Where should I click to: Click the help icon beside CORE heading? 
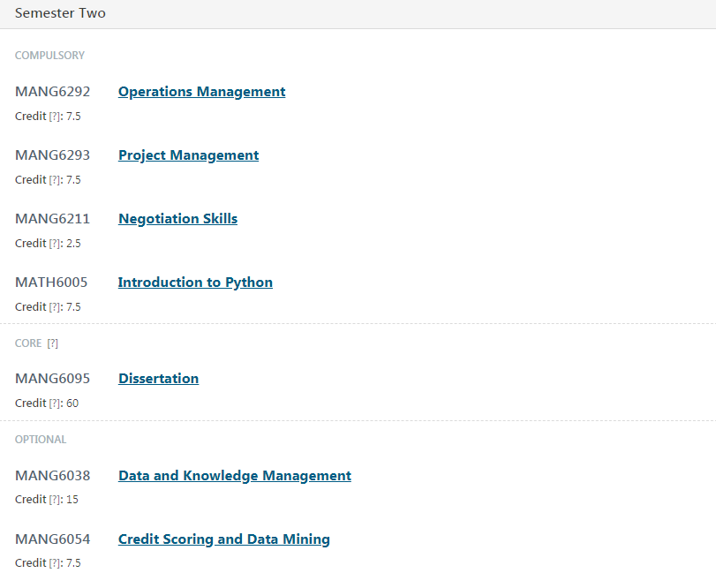[52, 343]
